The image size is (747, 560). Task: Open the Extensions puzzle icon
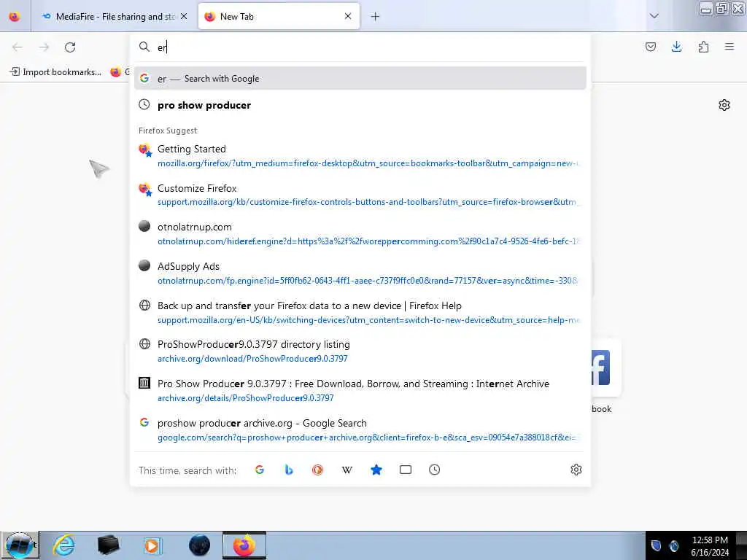click(x=703, y=47)
